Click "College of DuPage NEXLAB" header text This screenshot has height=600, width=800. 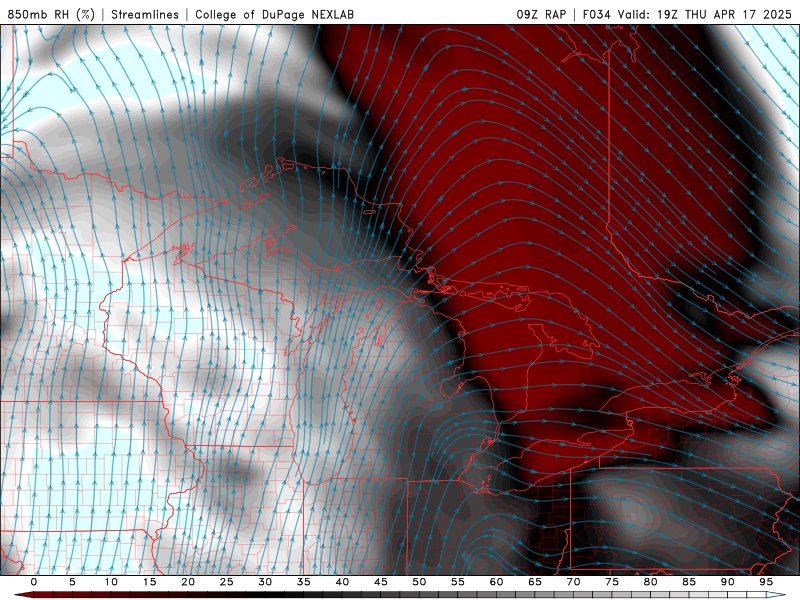point(274,14)
